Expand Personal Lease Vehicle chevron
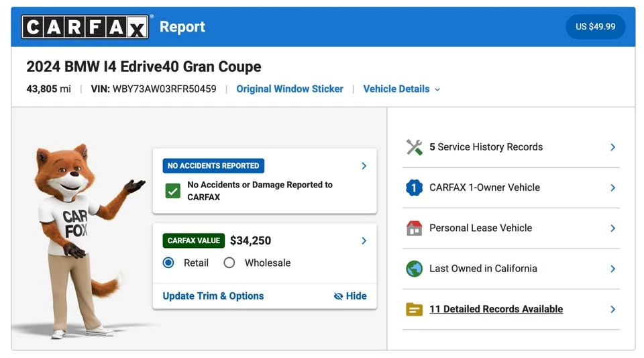The width and height of the screenshot is (644, 358). pyautogui.click(x=612, y=228)
